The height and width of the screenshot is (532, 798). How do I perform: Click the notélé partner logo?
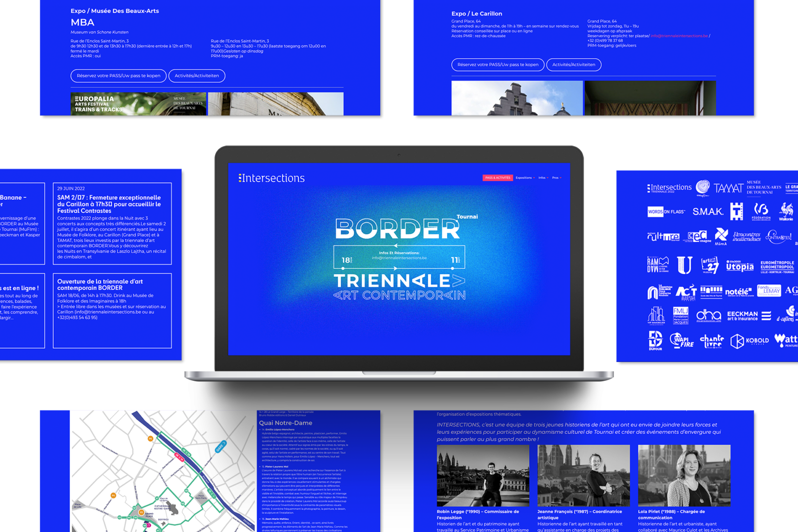click(738, 292)
